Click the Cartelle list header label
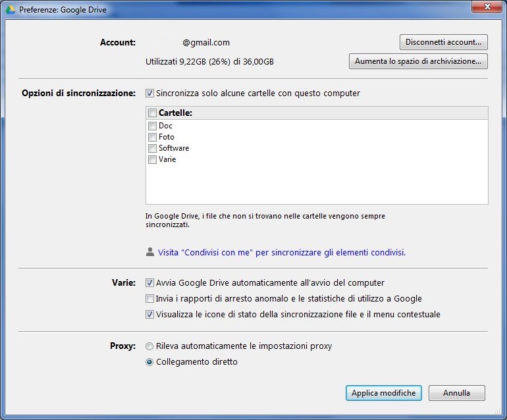507x420 pixels. [x=175, y=113]
